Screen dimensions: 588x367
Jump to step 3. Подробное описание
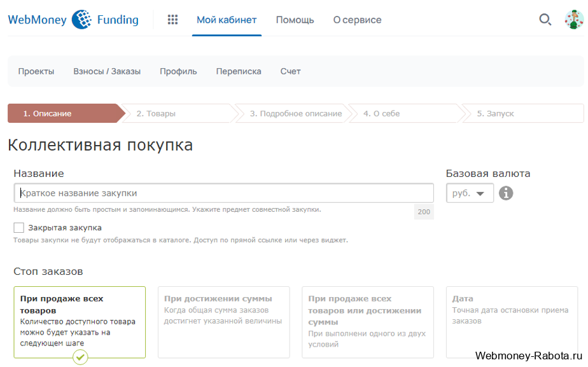coord(293,113)
